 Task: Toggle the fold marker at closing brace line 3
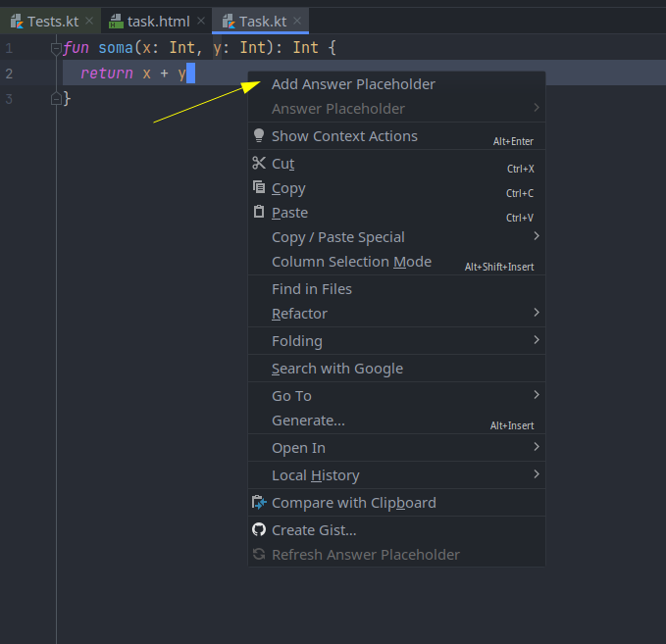(x=56, y=99)
